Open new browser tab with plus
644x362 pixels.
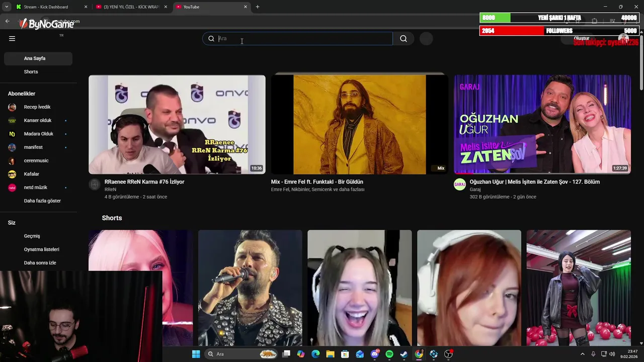[x=258, y=7]
